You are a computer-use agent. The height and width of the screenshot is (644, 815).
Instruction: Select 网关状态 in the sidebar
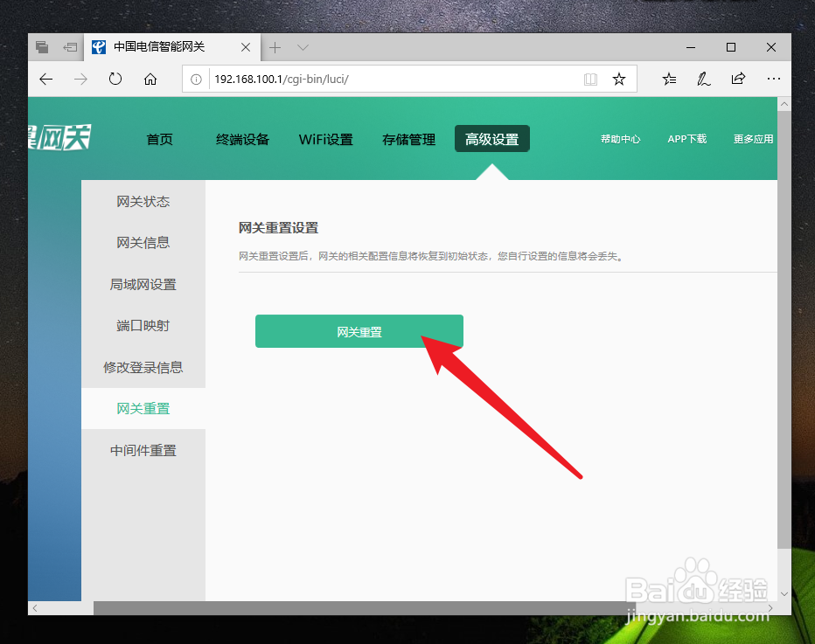(x=143, y=201)
